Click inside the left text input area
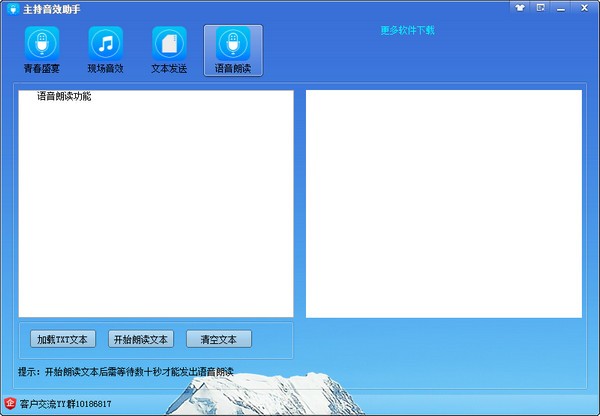Screen dimensions: 600x416 tap(155, 210)
